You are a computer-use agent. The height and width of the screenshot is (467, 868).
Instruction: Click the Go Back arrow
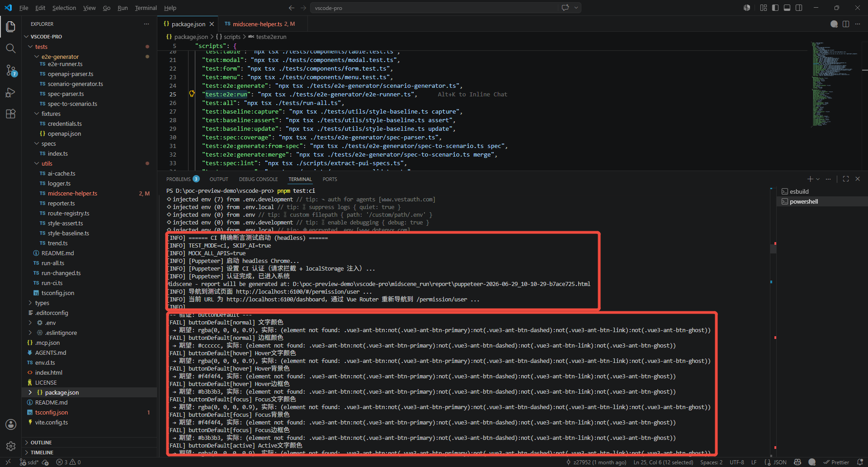(x=292, y=8)
